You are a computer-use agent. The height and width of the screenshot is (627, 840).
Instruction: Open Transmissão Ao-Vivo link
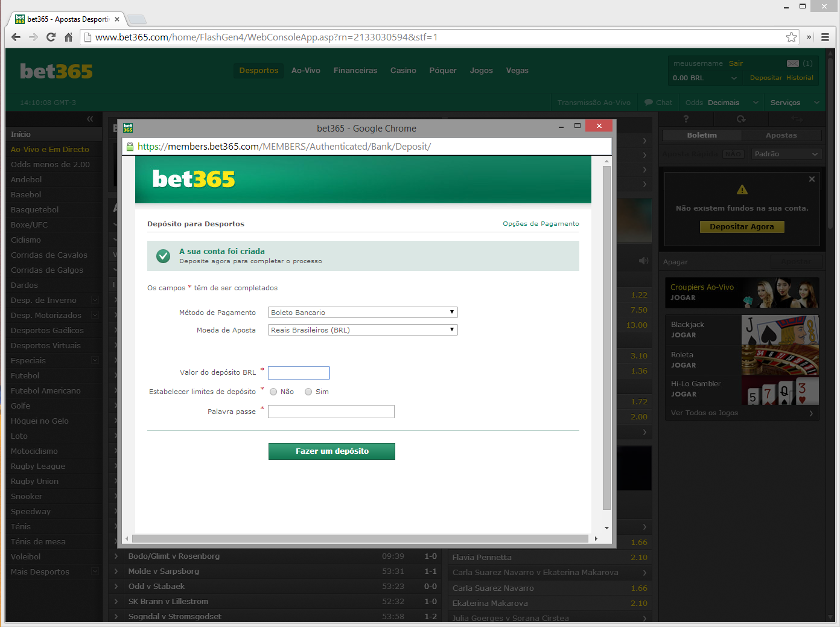tap(594, 103)
